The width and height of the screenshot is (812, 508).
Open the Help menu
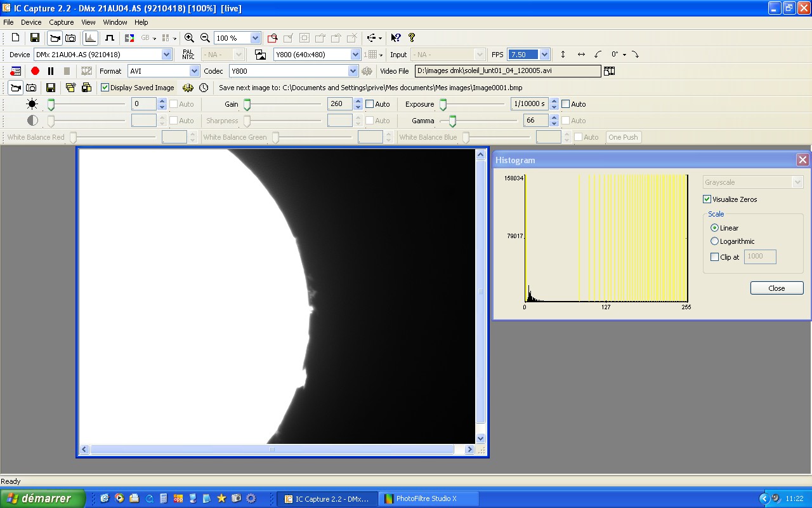[x=141, y=22]
